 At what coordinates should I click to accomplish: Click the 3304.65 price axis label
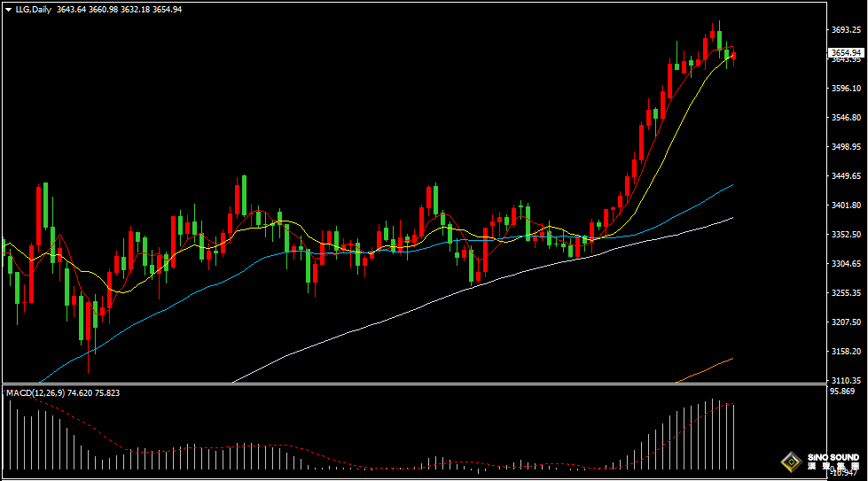tap(846, 264)
